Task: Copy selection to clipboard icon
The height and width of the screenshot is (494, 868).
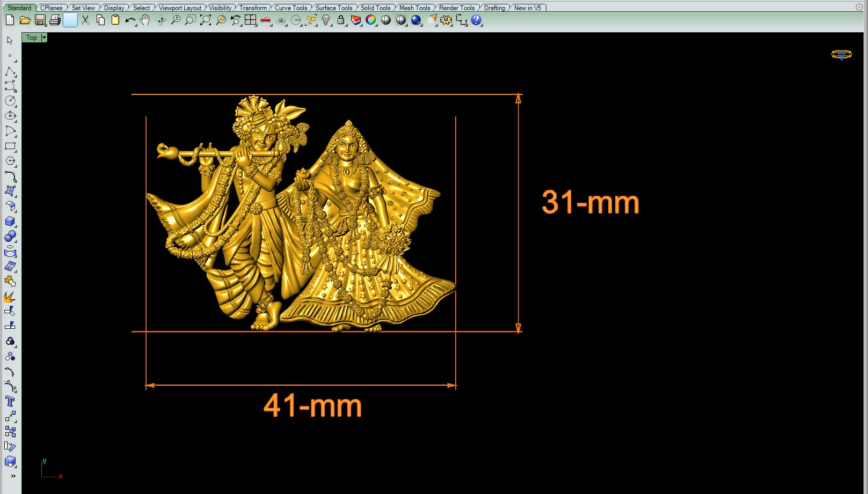Action: [100, 20]
